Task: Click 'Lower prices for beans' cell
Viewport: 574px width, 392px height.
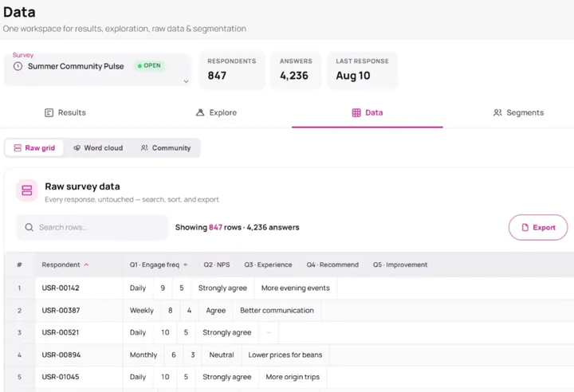Action: [x=285, y=355]
